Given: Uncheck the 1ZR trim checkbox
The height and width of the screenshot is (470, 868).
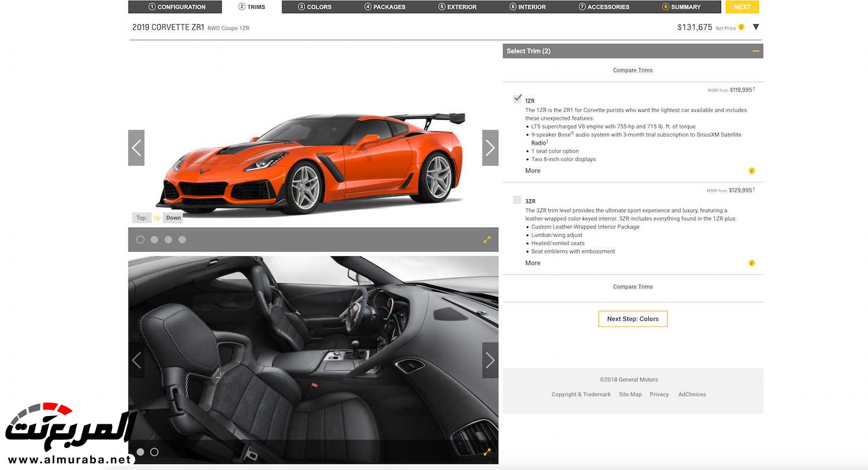Looking at the screenshot, I should (518, 99).
